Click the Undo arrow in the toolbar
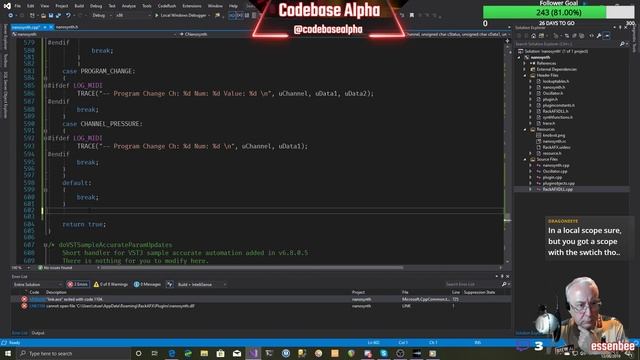 click(68, 16)
